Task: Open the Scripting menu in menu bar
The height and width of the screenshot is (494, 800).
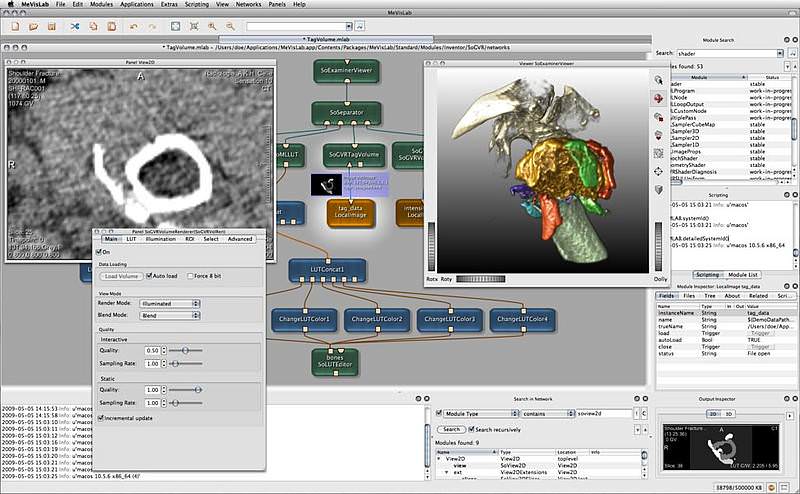Action: 197,4
